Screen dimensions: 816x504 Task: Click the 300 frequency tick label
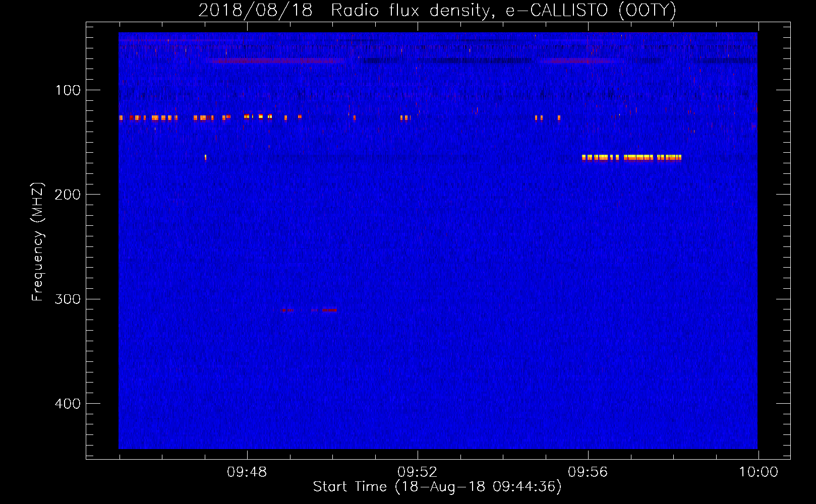coord(68,299)
